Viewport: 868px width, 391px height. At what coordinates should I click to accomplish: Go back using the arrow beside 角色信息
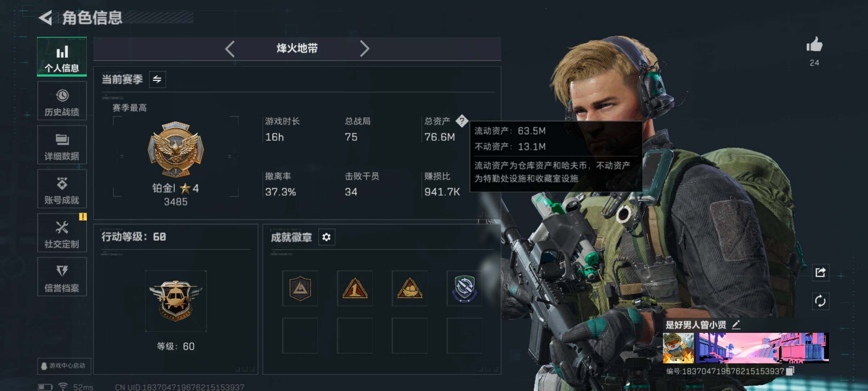click(x=46, y=18)
